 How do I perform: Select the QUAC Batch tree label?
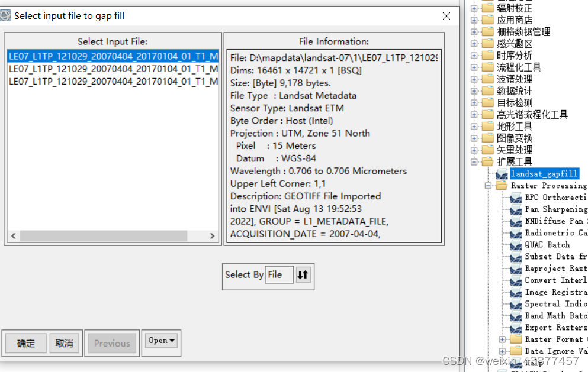point(548,245)
